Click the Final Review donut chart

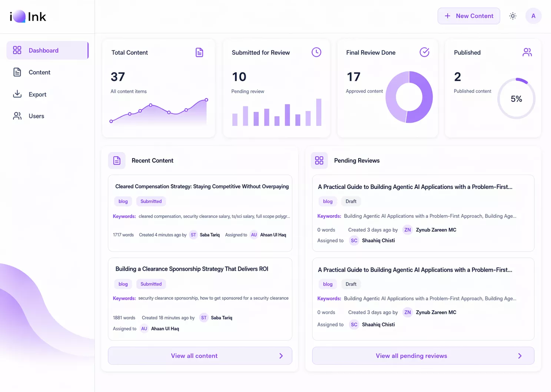[409, 97]
